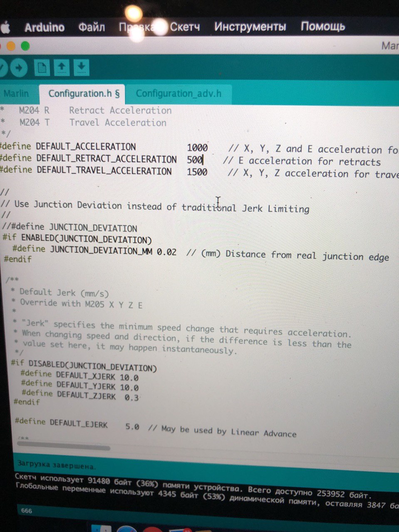
Task: Click the DEFAULT_XJERK value 10.0
Action: [x=129, y=377]
